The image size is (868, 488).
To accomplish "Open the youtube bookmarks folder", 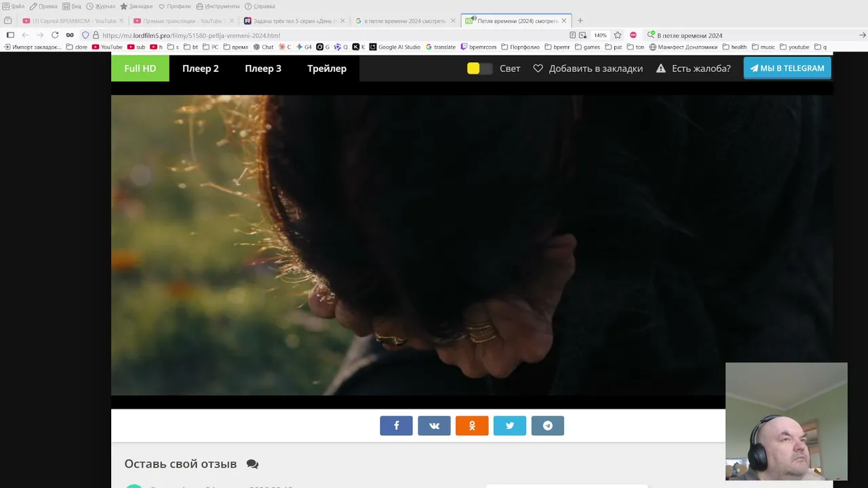I will pyautogui.click(x=795, y=47).
